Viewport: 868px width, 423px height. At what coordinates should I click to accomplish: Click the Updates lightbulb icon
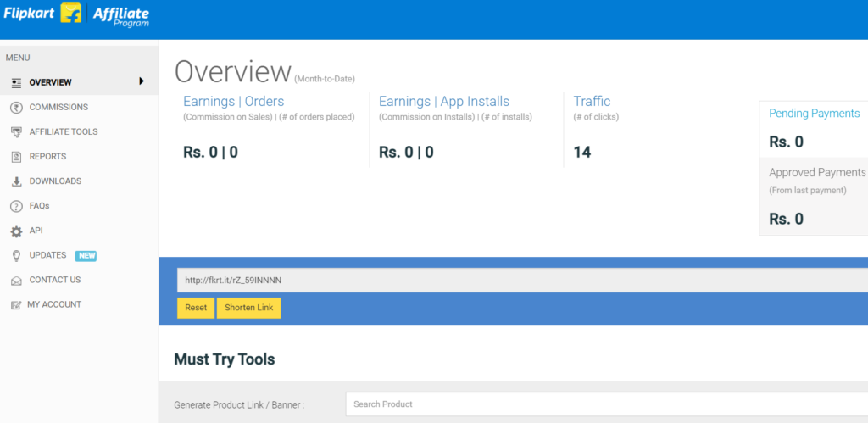(x=17, y=256)
